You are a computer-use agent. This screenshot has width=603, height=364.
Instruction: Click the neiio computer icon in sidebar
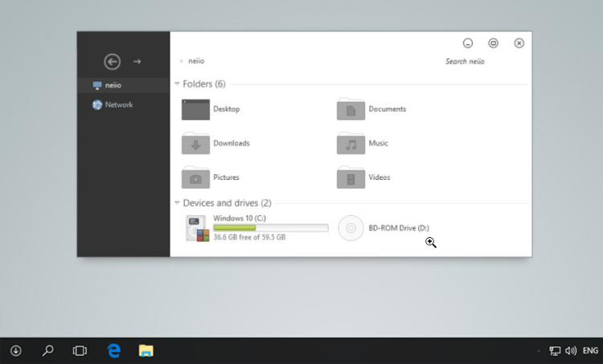tap(97, 85)
